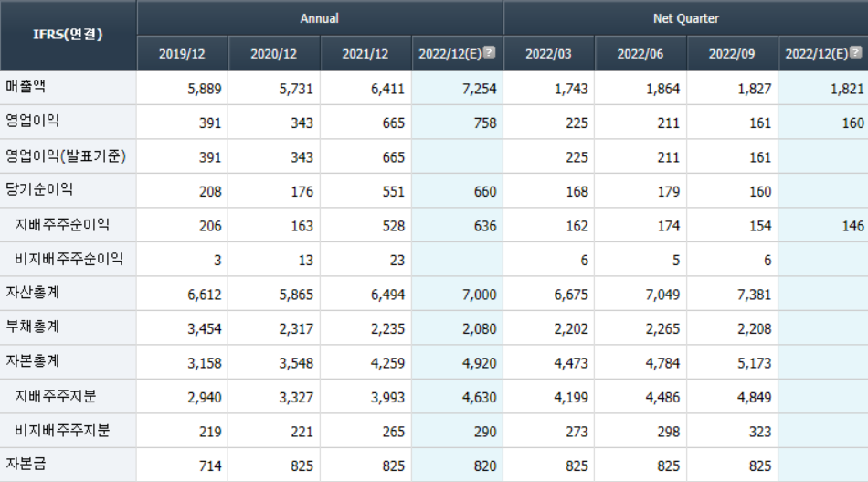Screen dimensions: 868x482
Task: Click the 2021/12 column header
Action: pos(365,54)
